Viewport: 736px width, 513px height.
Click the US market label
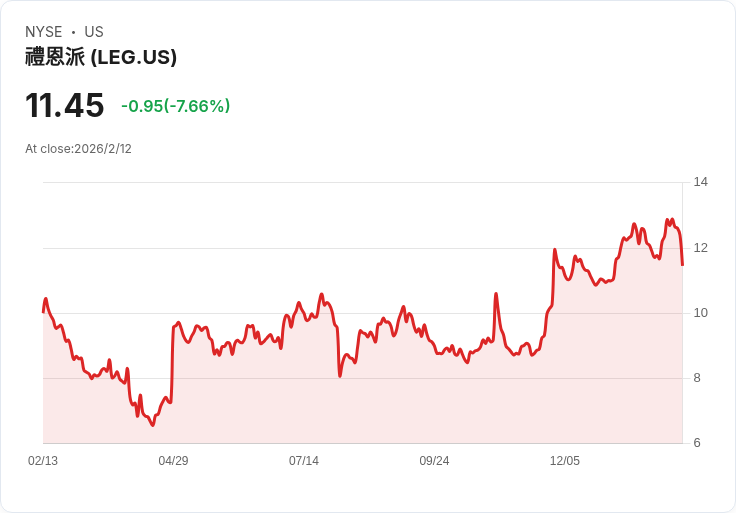click(94, 32)
